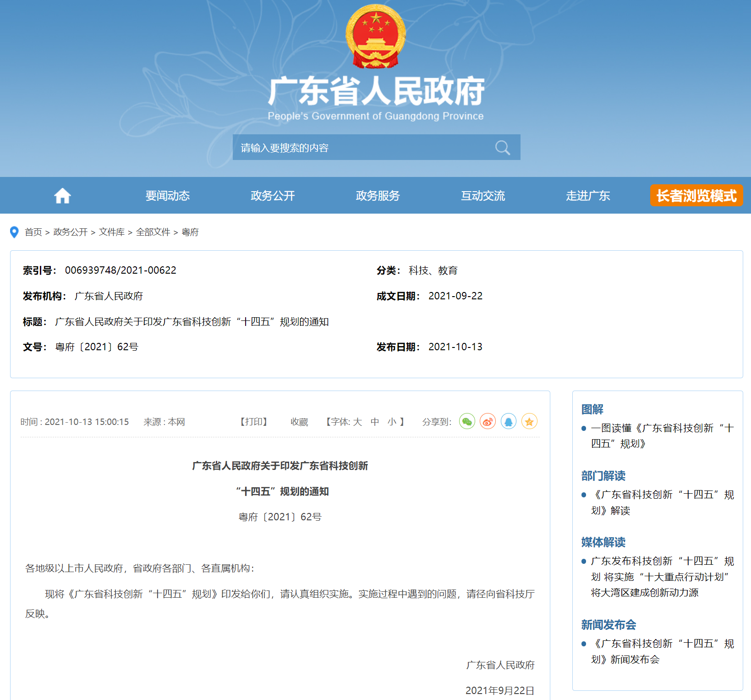The width and height of the screenshot is (751, 700).
Task: Share article via Weibo icon
Action: point(488,421)
